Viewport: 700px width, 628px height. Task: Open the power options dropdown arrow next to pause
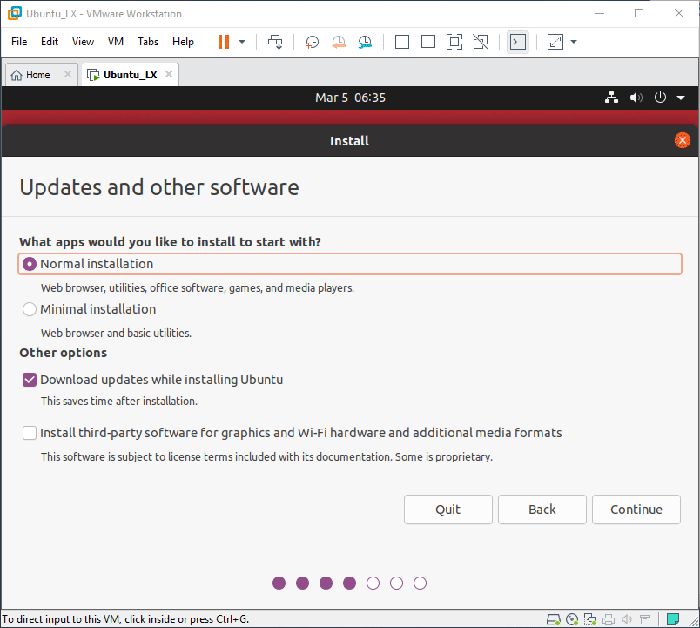tap(242, 42)
